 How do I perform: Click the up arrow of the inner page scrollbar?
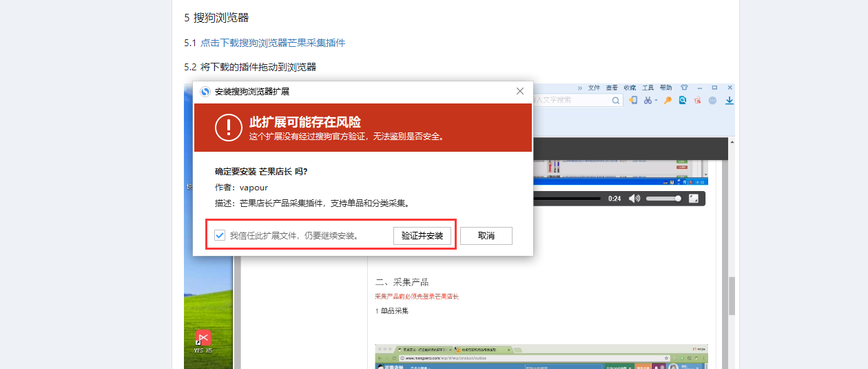[x=732, y=142]
